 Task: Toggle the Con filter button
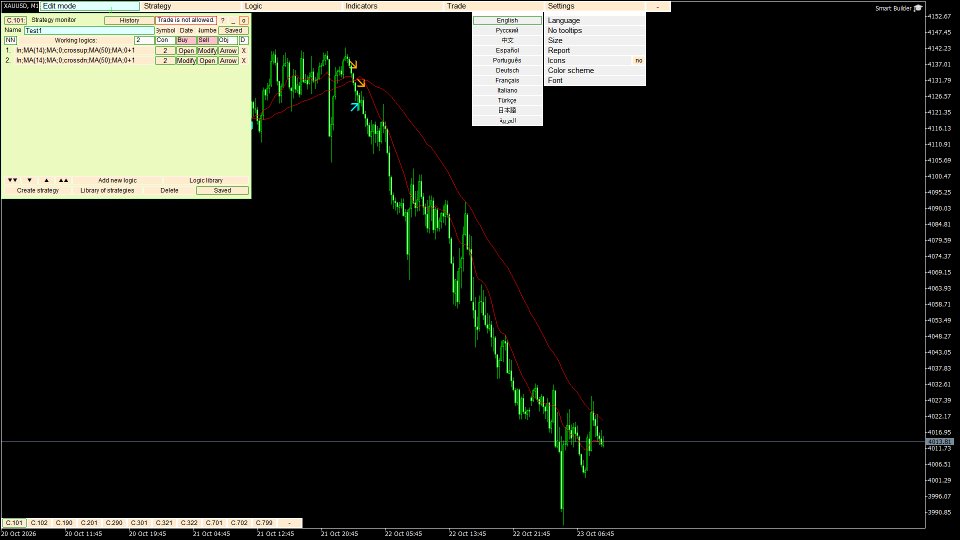coord(165,40)
